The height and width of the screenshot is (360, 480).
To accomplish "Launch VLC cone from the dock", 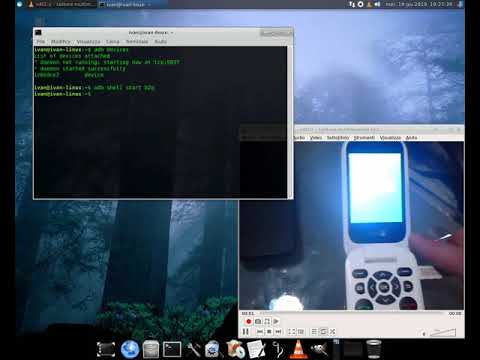I will (298, 349).
